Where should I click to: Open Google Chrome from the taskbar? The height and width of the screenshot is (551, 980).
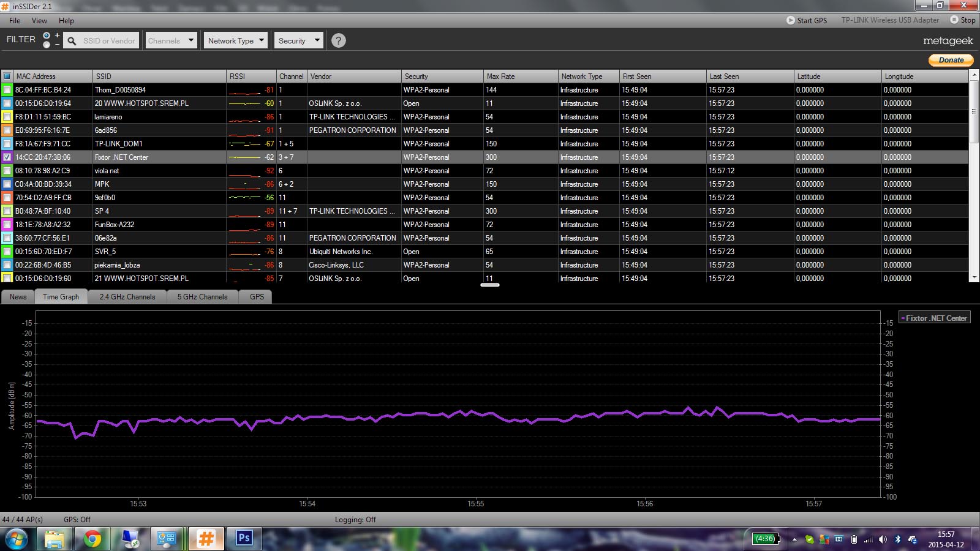92,538
